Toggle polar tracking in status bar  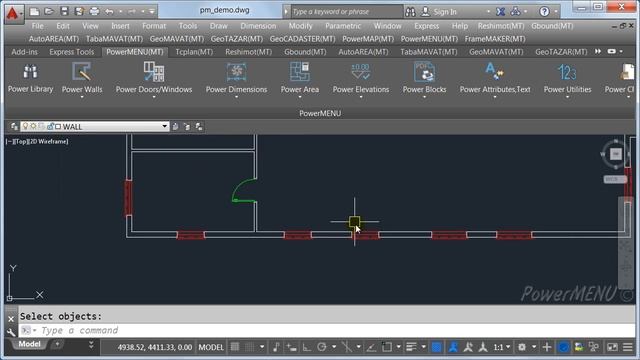click(x=322, y=347)
